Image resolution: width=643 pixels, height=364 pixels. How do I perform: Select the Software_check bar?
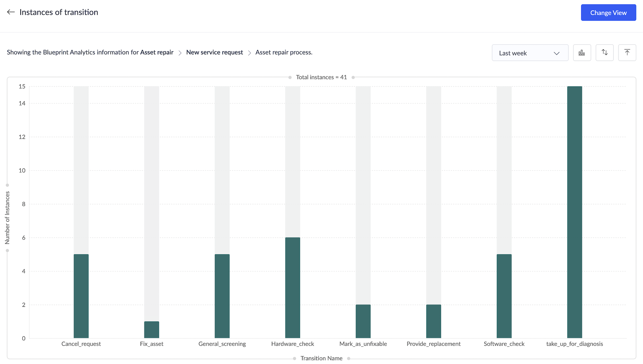coord(504,296)
